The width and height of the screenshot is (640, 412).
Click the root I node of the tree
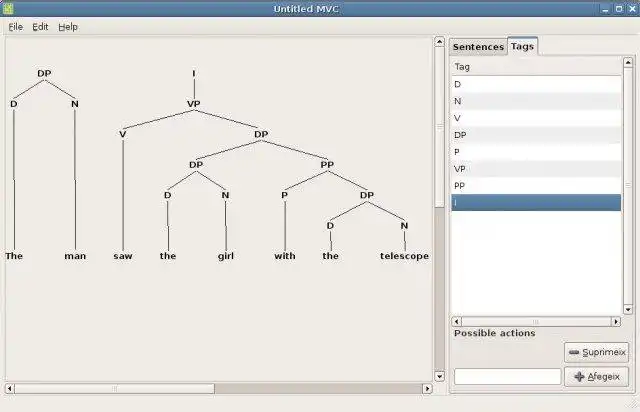pyautogui.click(x=194, y=73)
